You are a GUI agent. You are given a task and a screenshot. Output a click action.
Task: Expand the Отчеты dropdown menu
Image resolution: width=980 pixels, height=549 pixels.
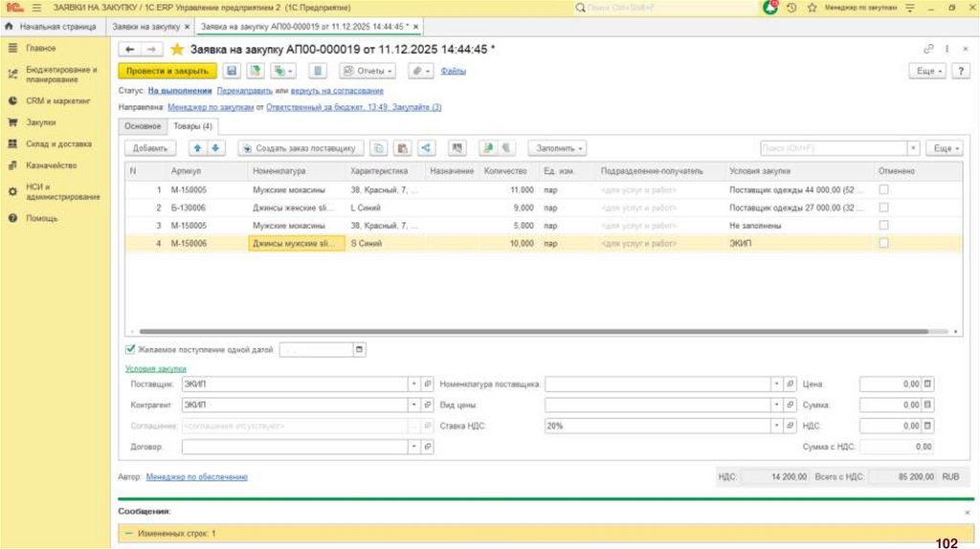coord(367,71)
